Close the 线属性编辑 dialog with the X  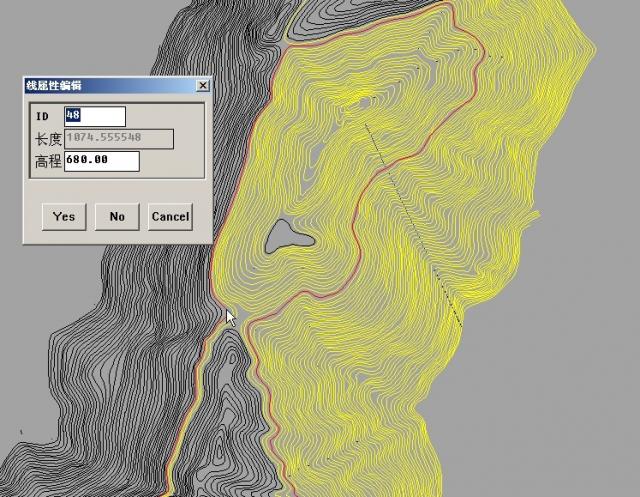point(204,86)
